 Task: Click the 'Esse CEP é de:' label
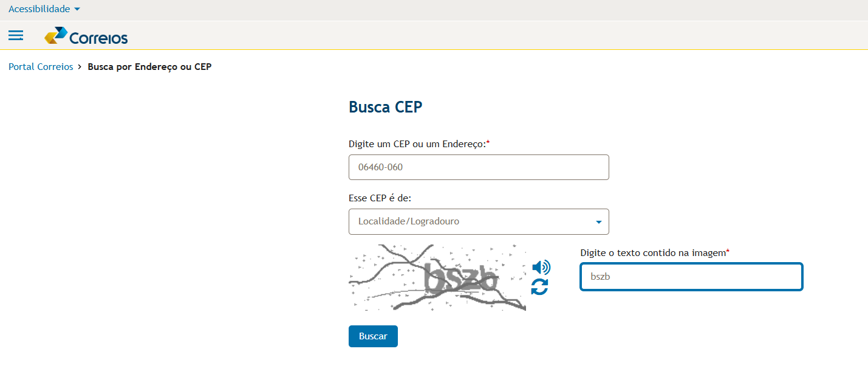(380, 198)
